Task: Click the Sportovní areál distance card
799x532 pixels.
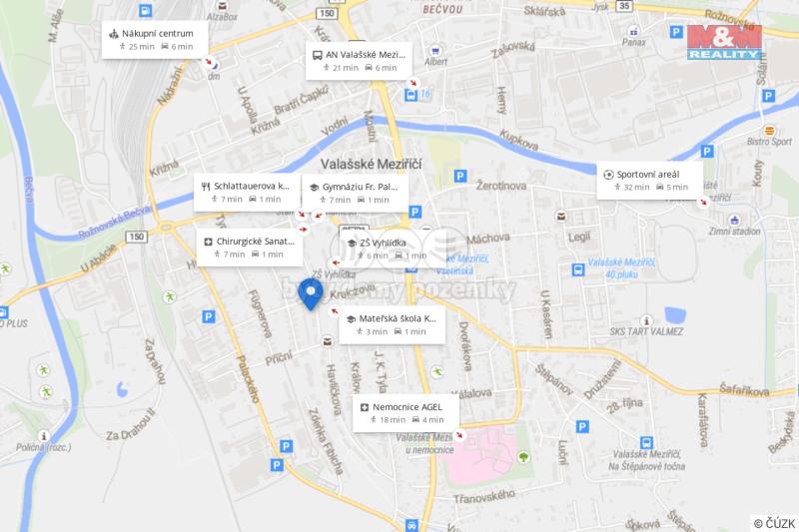Action: (650, 181)
